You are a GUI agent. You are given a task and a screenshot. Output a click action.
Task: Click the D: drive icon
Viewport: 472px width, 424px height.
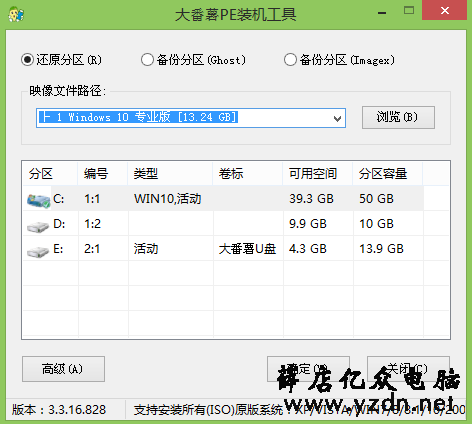(x=38, y=226)
